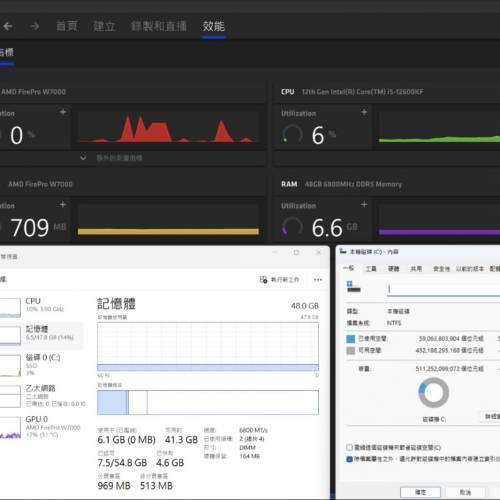Switch to the 建立 tab

click(x=104, y=26)
